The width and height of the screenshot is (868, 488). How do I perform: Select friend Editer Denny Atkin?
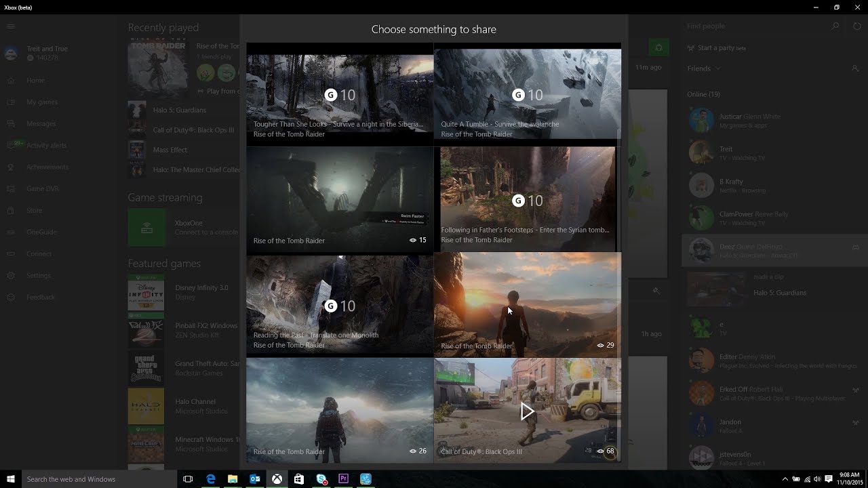(774, 361)
